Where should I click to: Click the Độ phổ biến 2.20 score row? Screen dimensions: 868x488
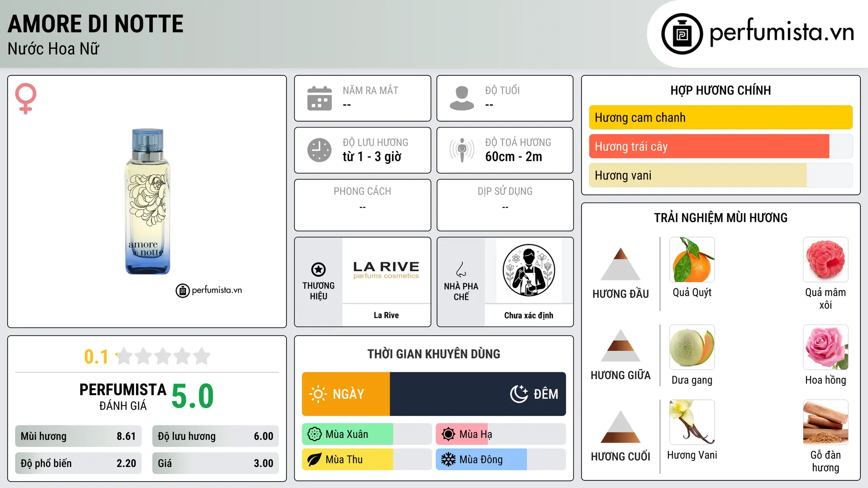(78, 463)
